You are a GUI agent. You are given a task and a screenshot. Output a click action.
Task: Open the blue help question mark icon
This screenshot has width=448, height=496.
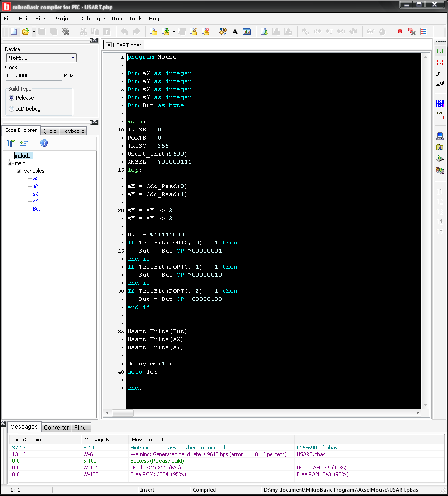click(44, 143)
